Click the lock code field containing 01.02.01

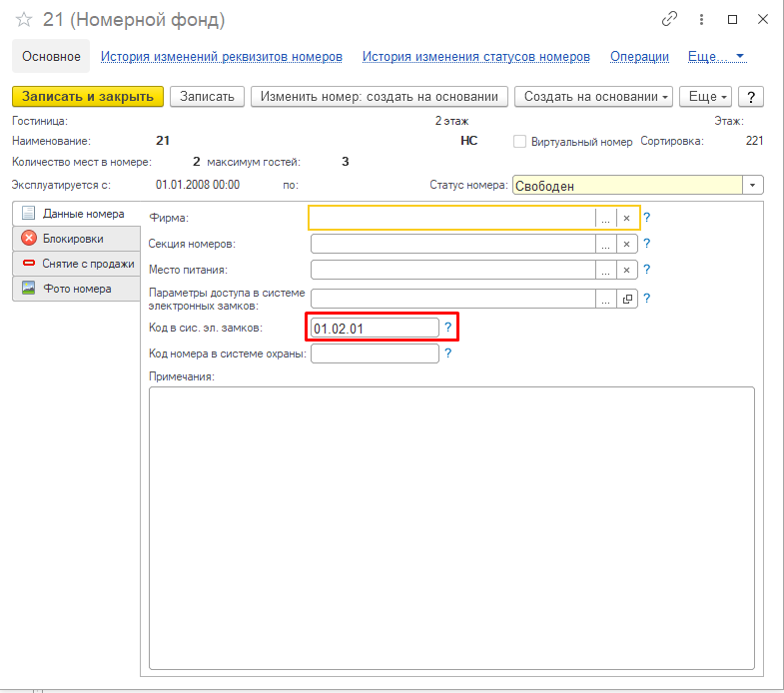coord(375,328)
